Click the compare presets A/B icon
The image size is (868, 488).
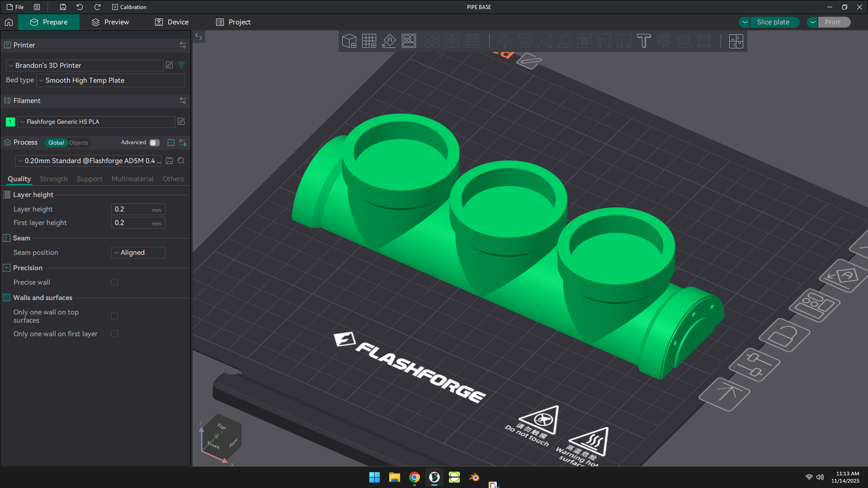pyautogui.click(x=183, y=142)
